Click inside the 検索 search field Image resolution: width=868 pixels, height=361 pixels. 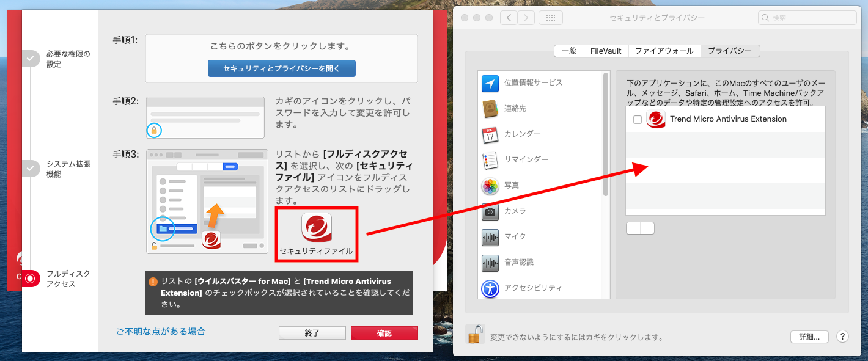(807, 18)
